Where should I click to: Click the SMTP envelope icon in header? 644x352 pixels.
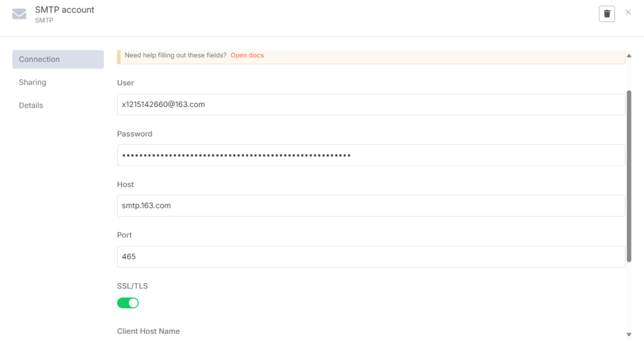point(19,14)
